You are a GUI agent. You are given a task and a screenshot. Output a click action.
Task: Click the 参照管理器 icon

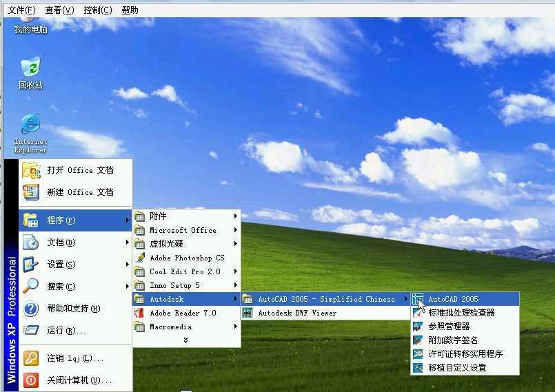point(418,326)
